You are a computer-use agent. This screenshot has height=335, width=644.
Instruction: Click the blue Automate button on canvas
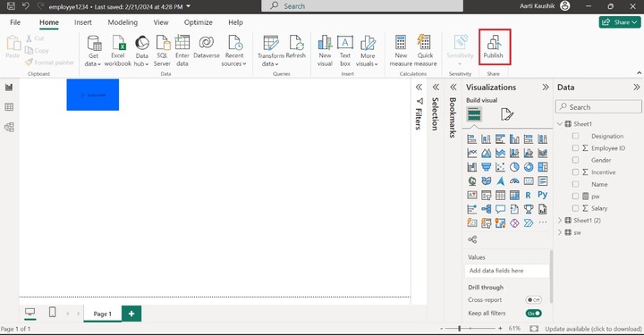pyautogui.click(x=93, y=95)
